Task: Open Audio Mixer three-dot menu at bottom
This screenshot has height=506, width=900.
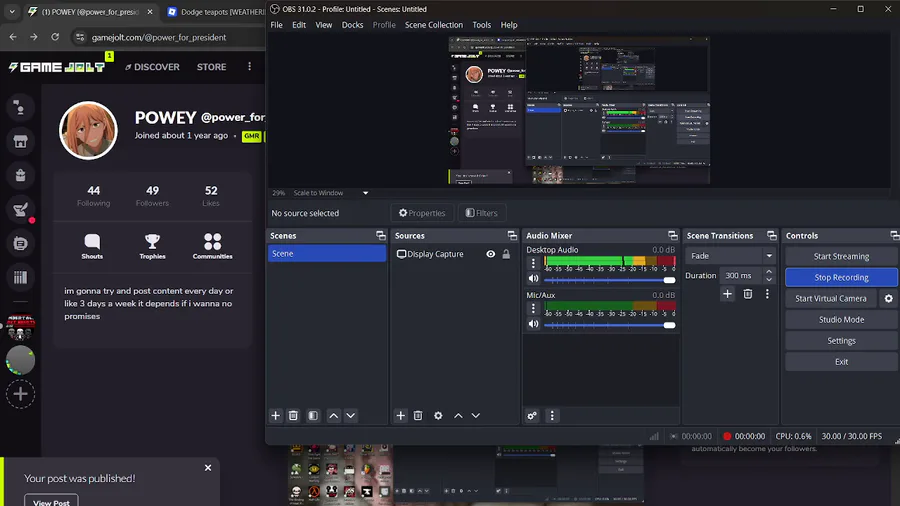Action: coord(552,415)
